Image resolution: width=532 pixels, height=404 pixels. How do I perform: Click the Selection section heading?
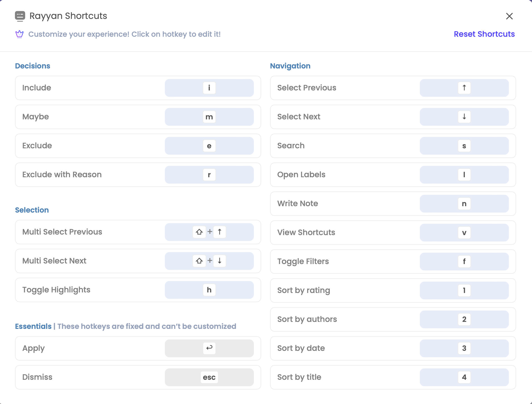pyautogui.click(x=32, y=210)
